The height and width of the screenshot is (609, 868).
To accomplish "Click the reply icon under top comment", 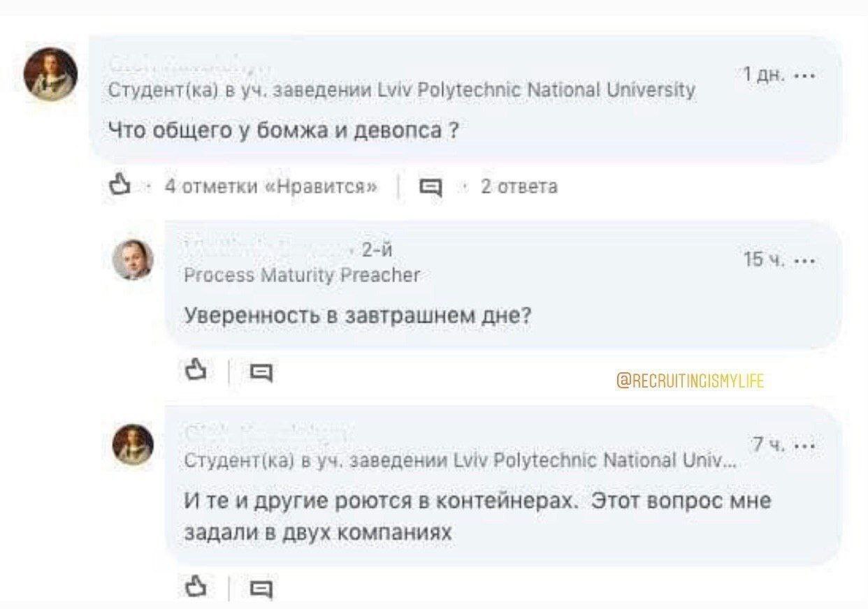I will tap(430, 186).
